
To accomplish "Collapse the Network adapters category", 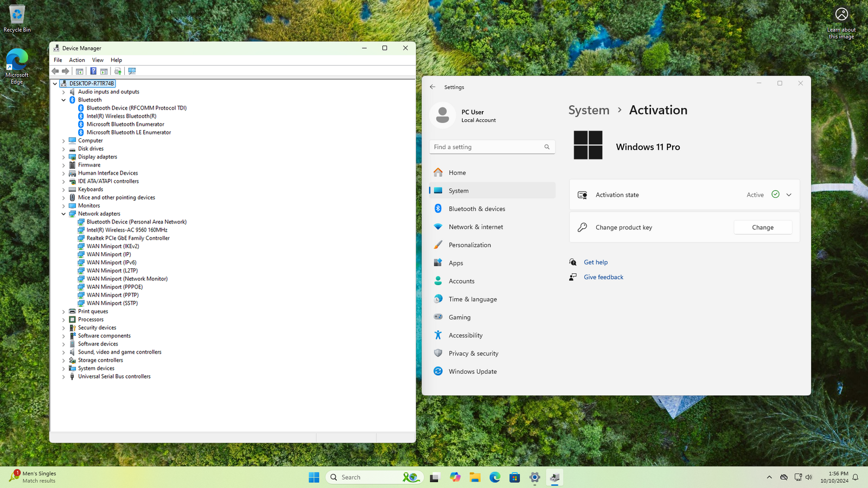I will (63, 214).
